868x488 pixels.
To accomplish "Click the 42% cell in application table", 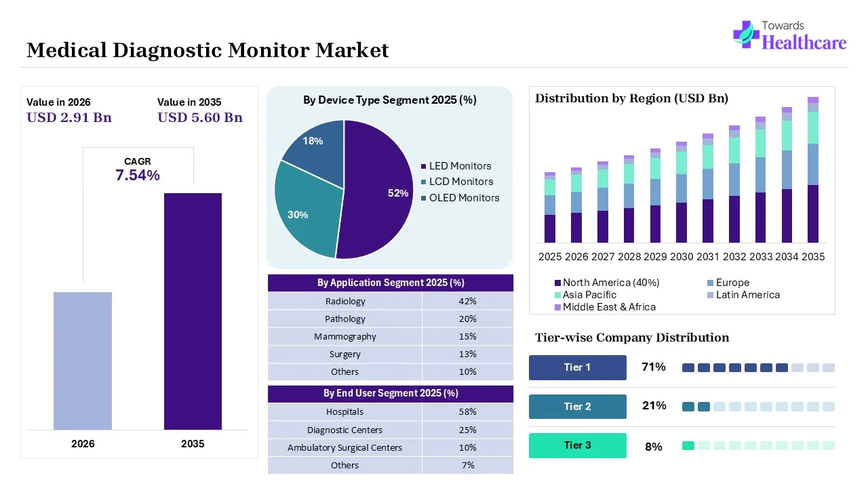I will coord(468,301).
